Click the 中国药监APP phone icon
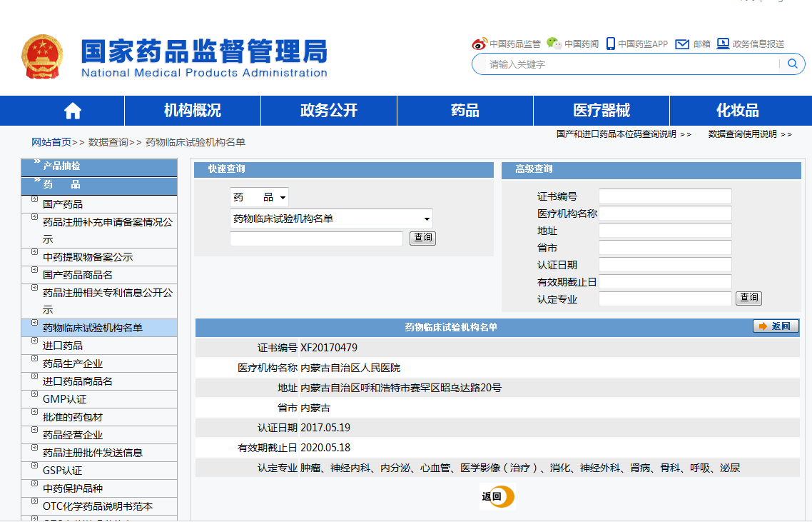 (x=611, y=44)
